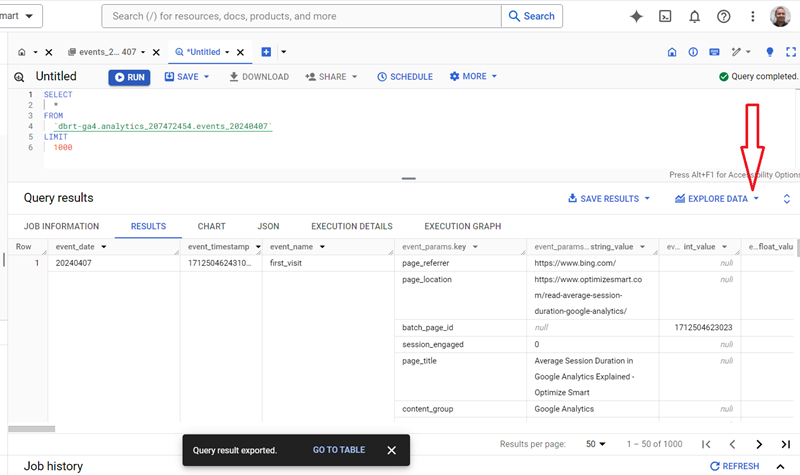Expand the SAVE dropdown arrow
Screen dimensions: 800x475
pos(207,77)
